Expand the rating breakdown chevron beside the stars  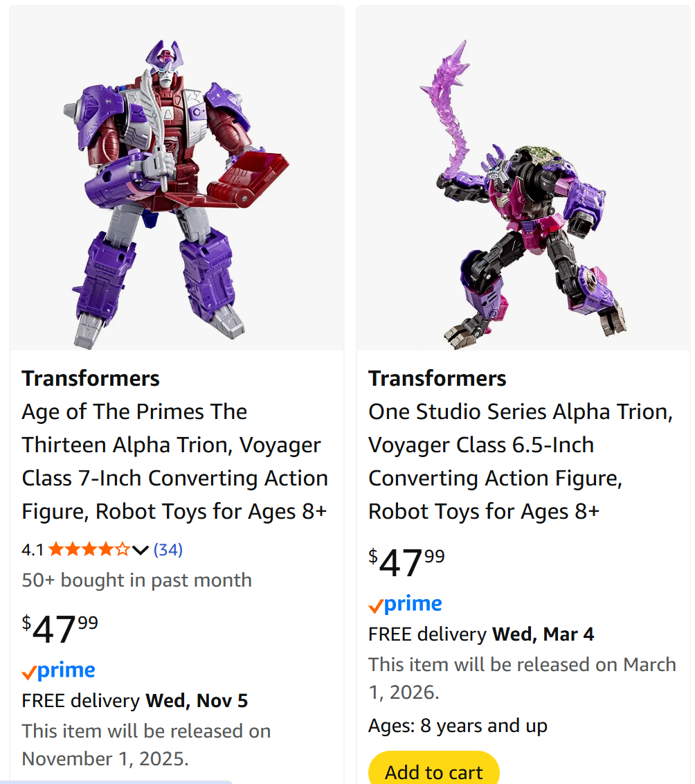point(141,550)
